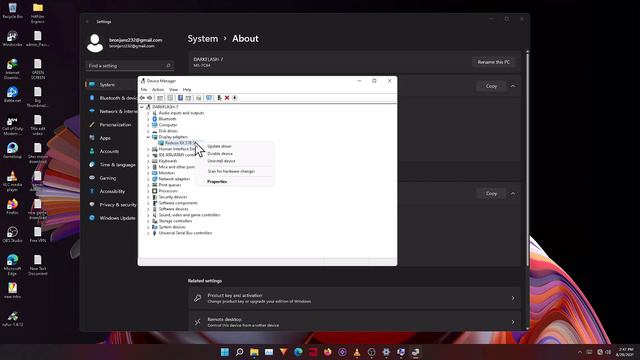Image resolution: width=640 pixels, height=360 pixels.
Task: Open Firefox from the taskbar
Action: tap(328, 352)
